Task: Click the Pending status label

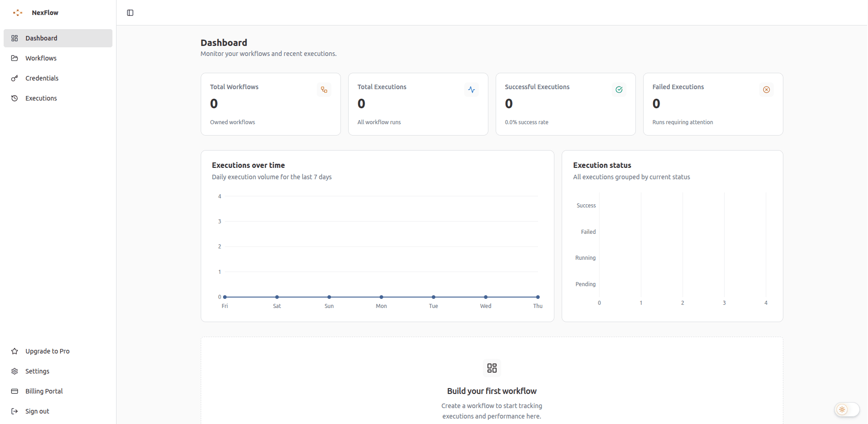Action: click(585, 284)
